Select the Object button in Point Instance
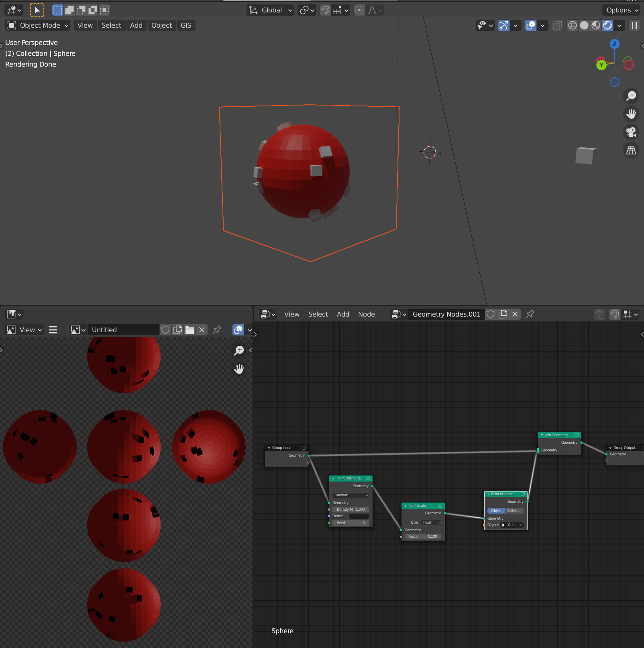 496,511
